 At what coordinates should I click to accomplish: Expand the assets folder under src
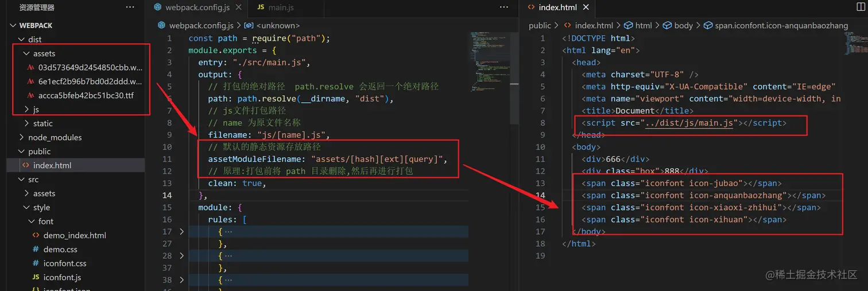26,193
